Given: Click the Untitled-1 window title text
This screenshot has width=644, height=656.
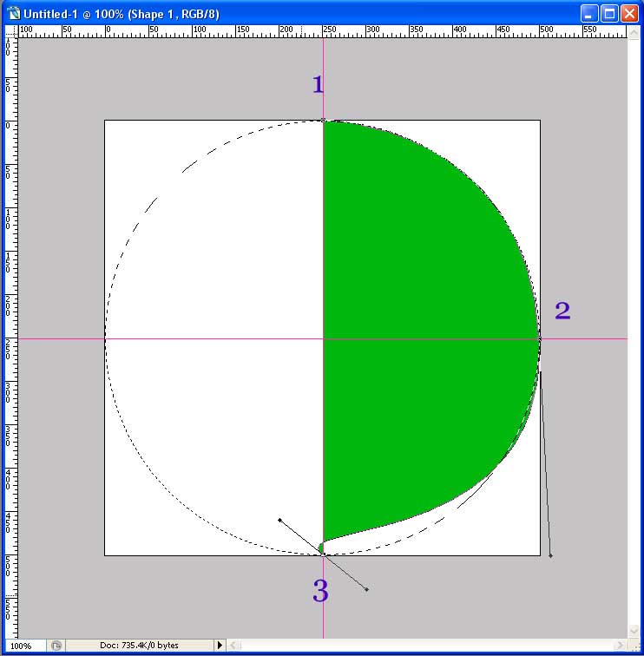Looking at the screenshot, I should point(122,14).
